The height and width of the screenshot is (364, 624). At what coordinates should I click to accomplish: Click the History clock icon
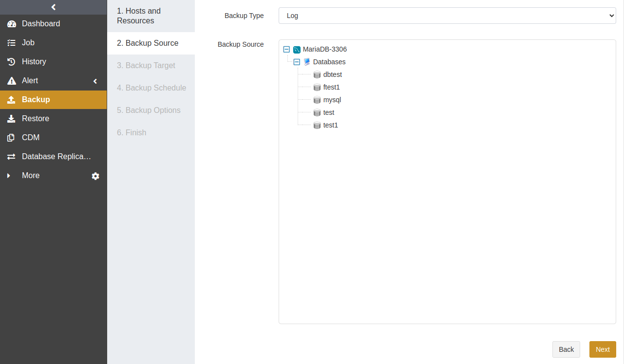point(12,62)
